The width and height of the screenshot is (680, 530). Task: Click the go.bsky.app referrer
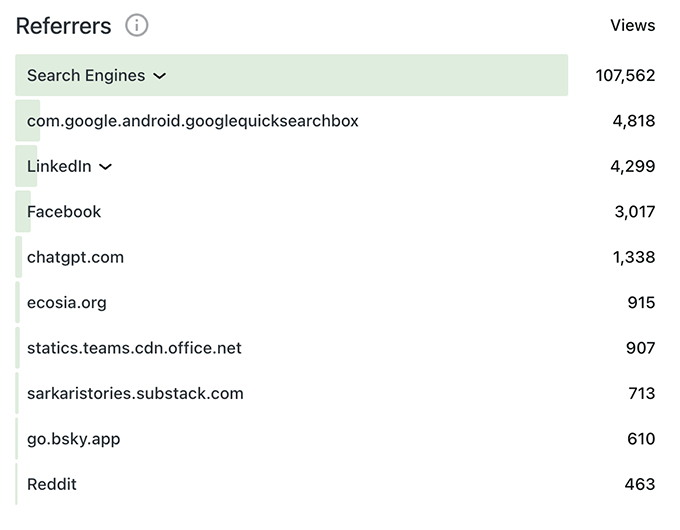[x=73, y=439]
